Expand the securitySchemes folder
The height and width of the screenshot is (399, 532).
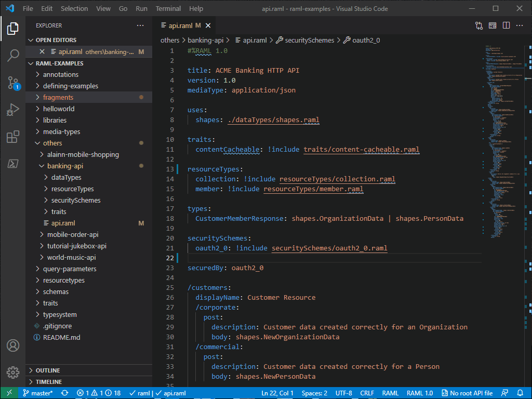[x=76, y=201]
